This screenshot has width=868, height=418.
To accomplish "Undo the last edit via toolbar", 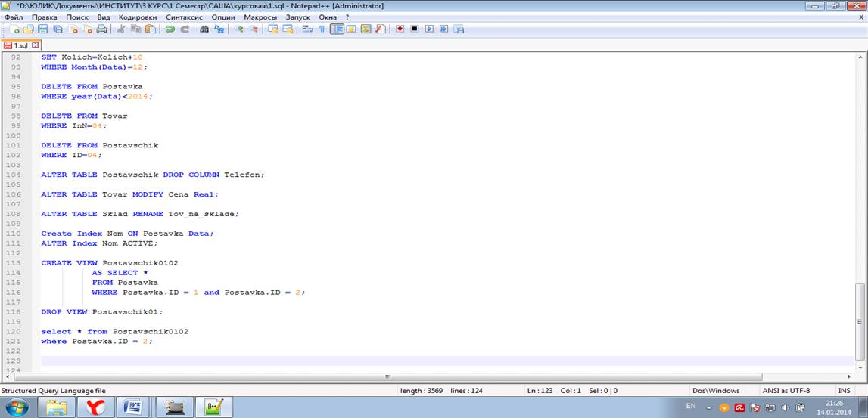I will 170,29.
